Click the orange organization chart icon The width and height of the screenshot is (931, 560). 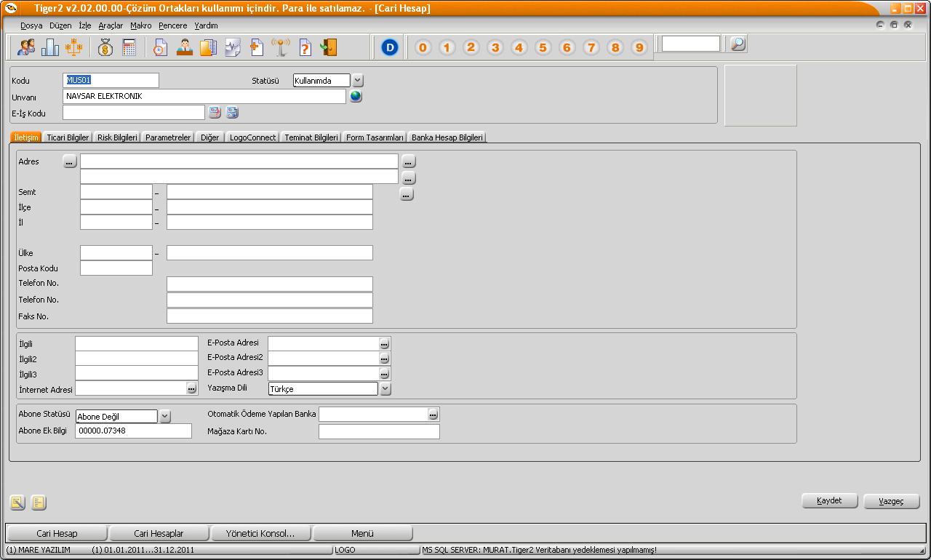(x=73, y=47)
